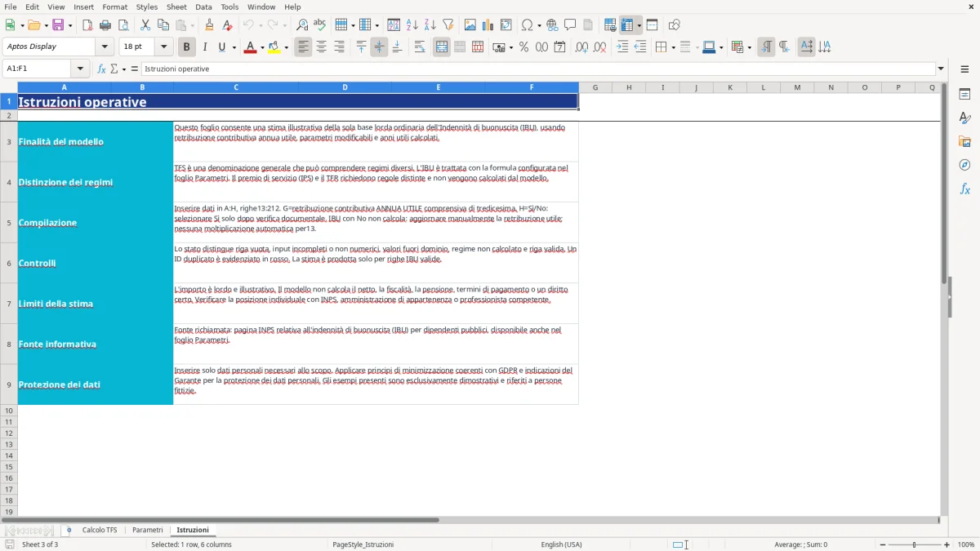
Task: Toggle Center Vertically alignment
Action: pyautogui.click(x=379, y=47)
